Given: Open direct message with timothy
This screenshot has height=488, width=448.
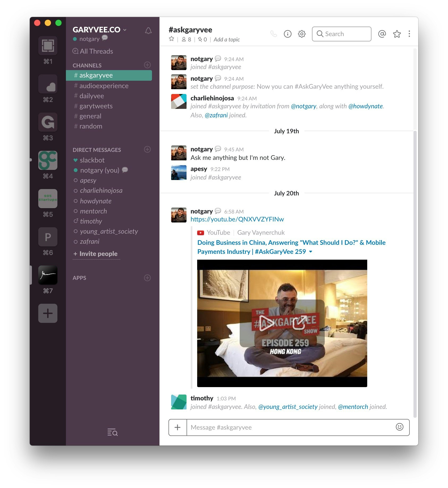Looking at the screenshot, I should [x=109, y=221].
